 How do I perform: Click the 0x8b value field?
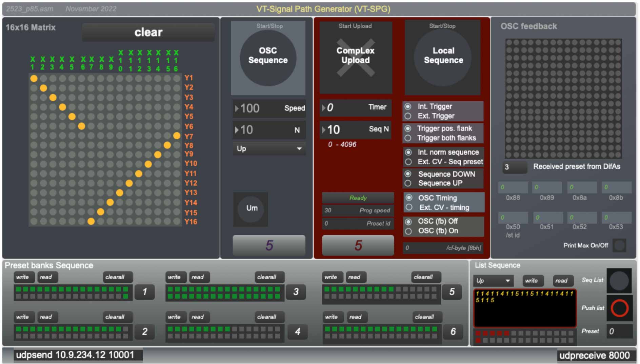(x=617, y=187)
